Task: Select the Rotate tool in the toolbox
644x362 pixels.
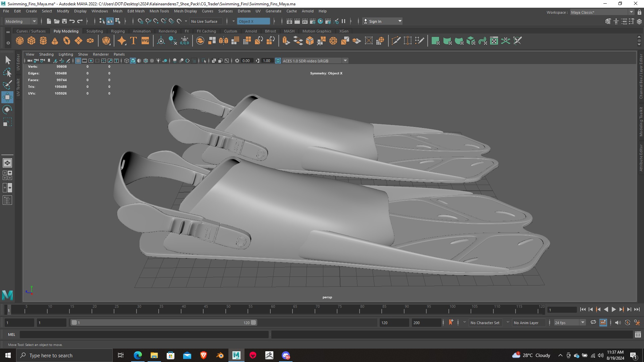Action: pos(7,110)
